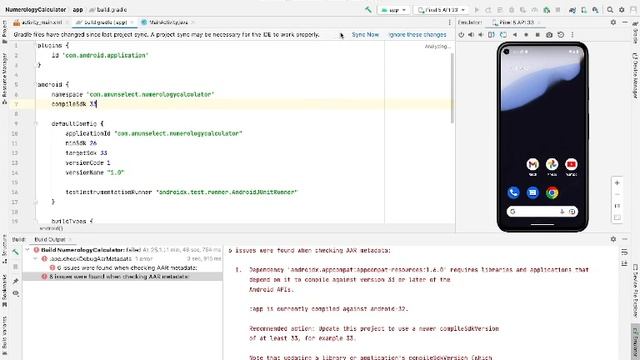640x360 pixels.
Task: Open Build panel settings gear
Action: pyautogui.click(x=613, y=239)
